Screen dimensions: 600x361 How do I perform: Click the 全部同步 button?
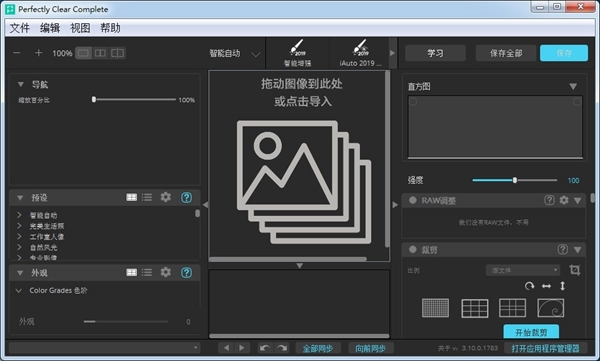tap(318, 348)
